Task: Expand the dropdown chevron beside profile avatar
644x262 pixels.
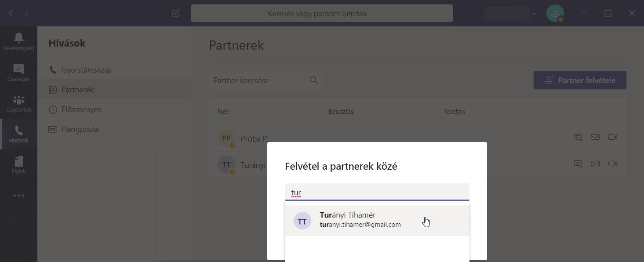Action: 534,14
